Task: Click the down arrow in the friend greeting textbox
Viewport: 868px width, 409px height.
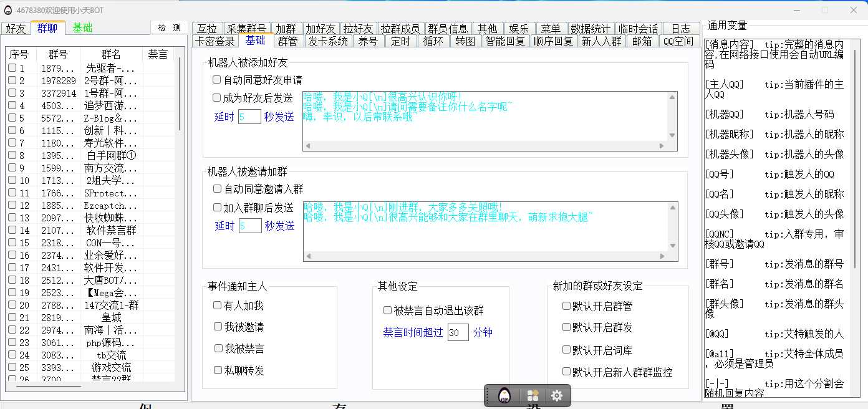Action: point(672,135)
